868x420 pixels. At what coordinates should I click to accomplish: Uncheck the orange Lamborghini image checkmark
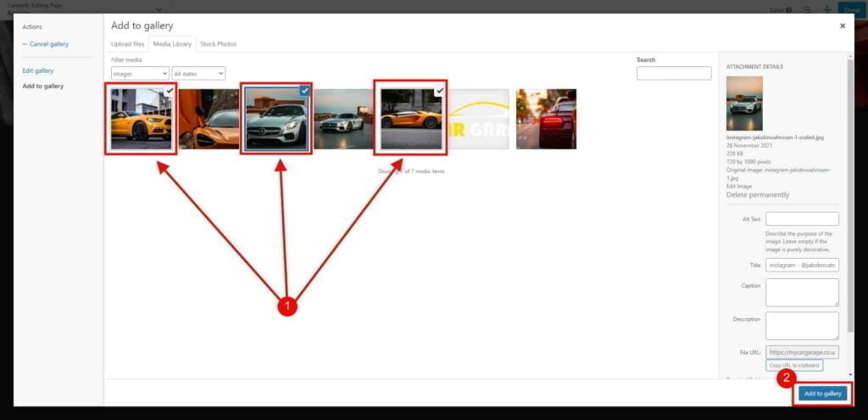pos(439,91)
